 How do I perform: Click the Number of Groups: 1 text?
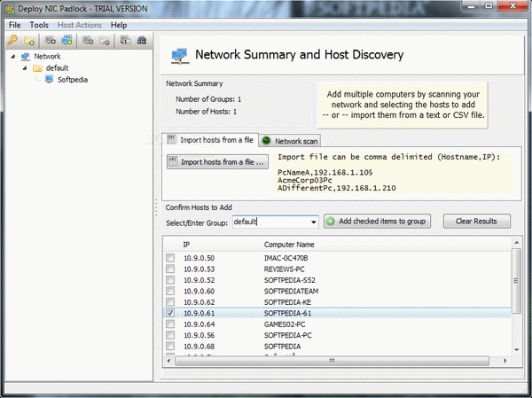[208, 99]
